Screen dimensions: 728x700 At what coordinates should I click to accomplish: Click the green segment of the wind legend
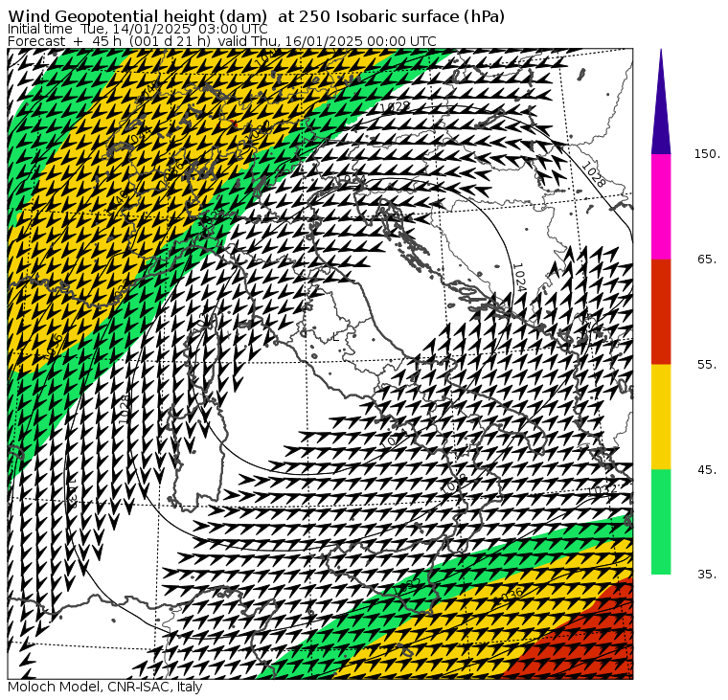(x=661, y=522)
